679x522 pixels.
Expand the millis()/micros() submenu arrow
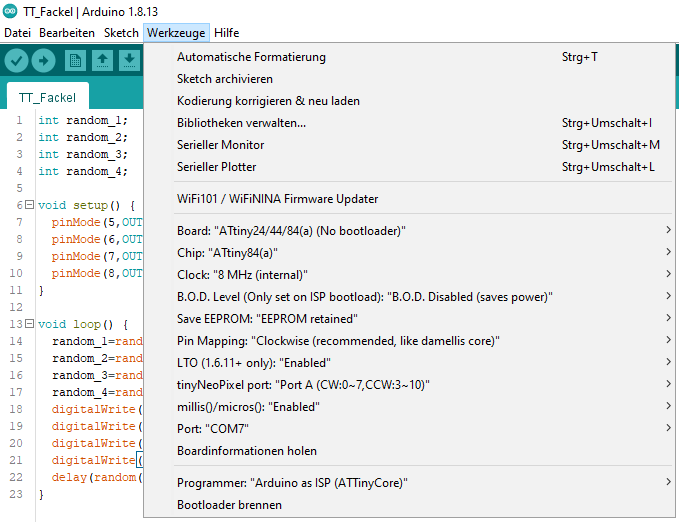[669, 406]
